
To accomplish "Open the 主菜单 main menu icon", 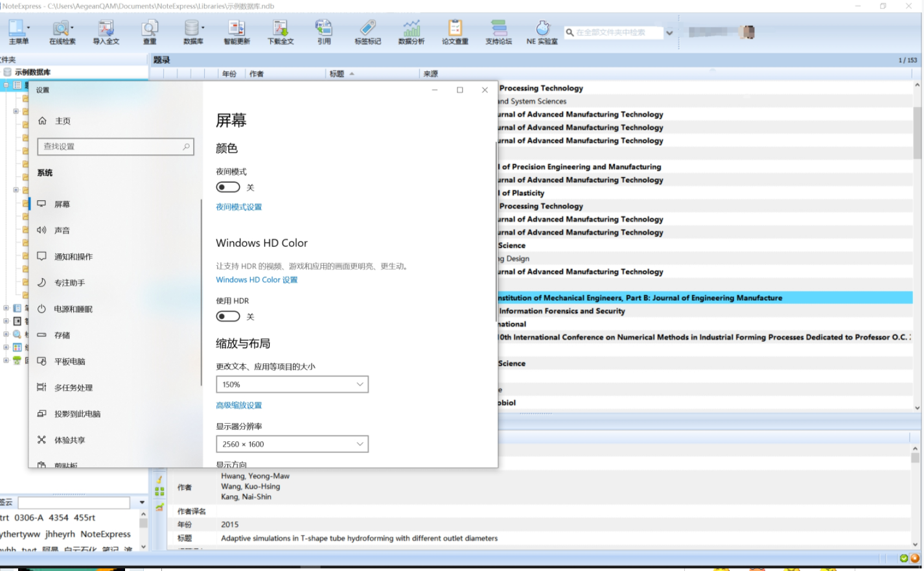I will click(x=17, y=28).
